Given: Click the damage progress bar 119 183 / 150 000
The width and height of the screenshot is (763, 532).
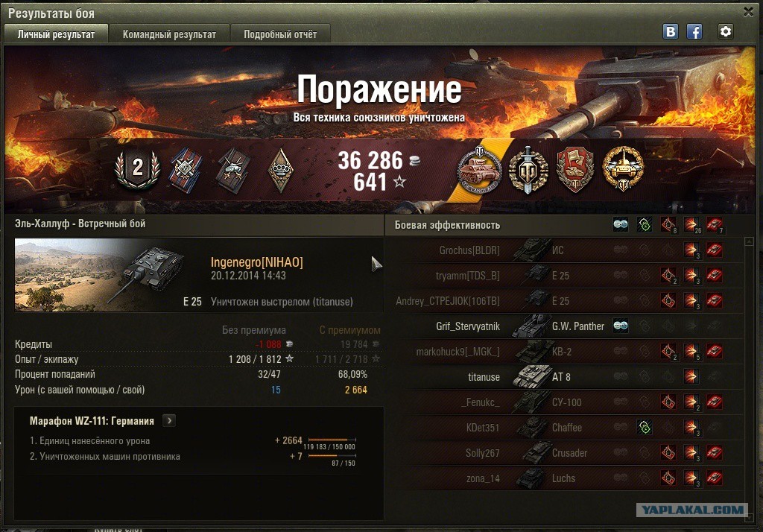Looking at the screenshot, I should click(x=332, y=440).
